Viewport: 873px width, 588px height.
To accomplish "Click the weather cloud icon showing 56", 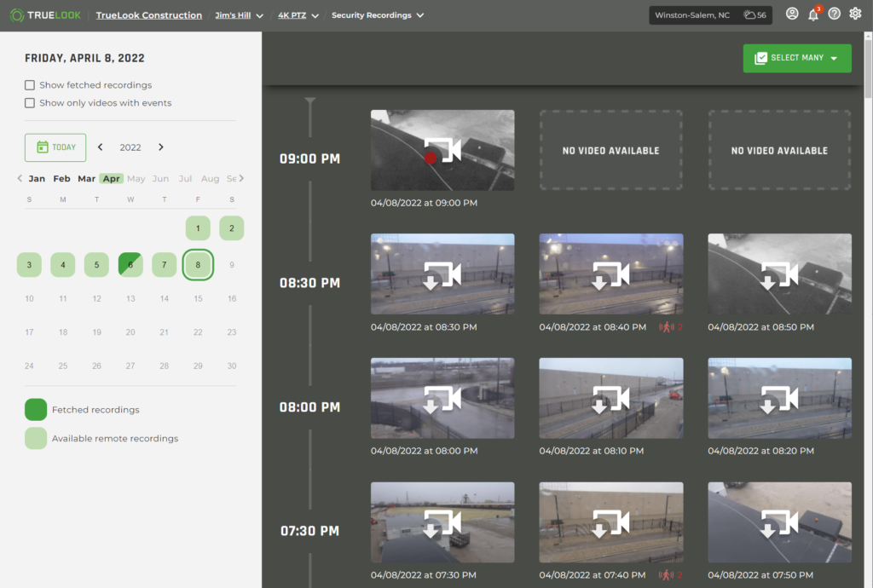I will [x=749, y=15].
